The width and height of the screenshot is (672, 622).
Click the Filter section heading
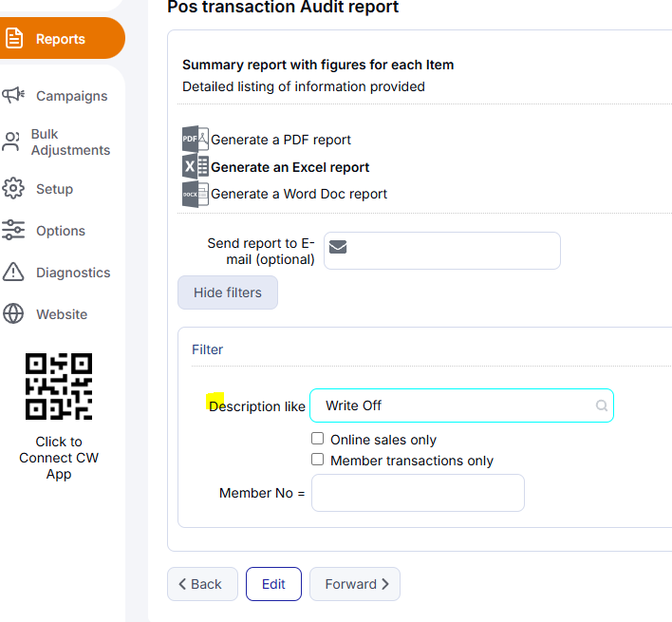coord(208,349)
